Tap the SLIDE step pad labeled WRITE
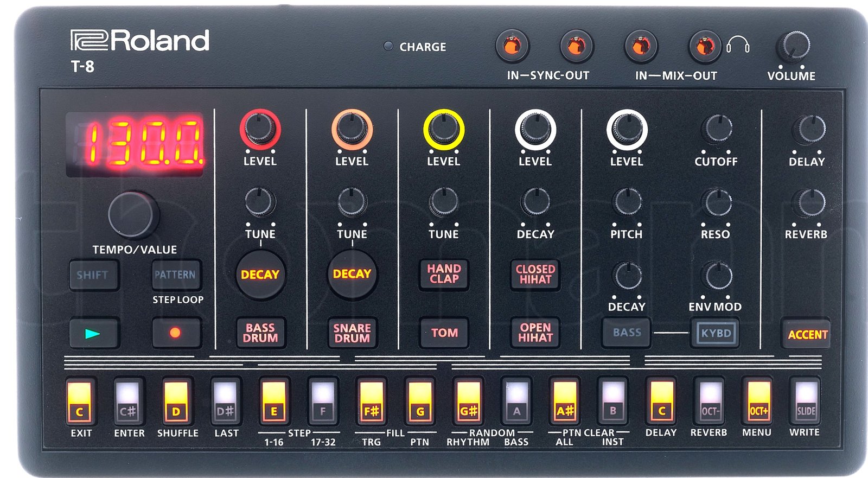 tap(806, 401)
